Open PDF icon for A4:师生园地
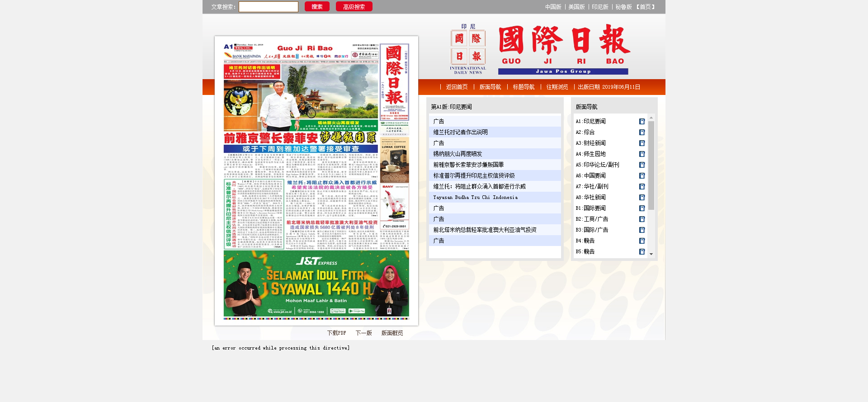The height and width of the screenshot is (402, 868). 642,154
